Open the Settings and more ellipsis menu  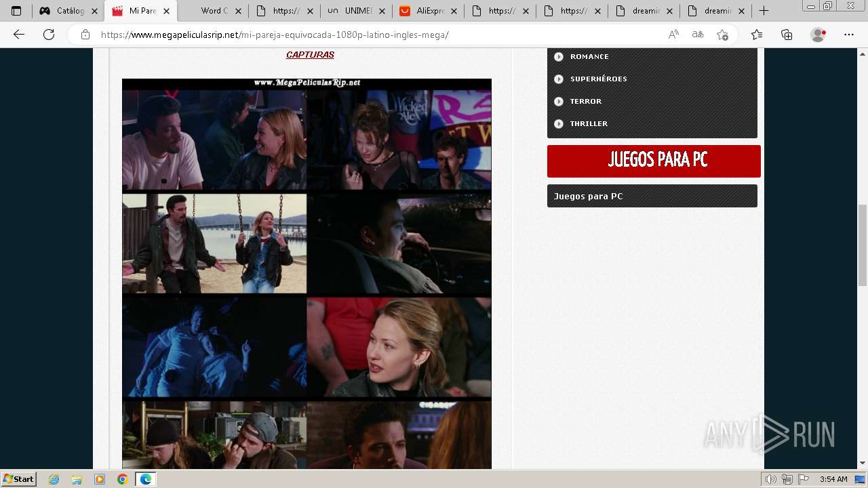click(x=849, y=35)
